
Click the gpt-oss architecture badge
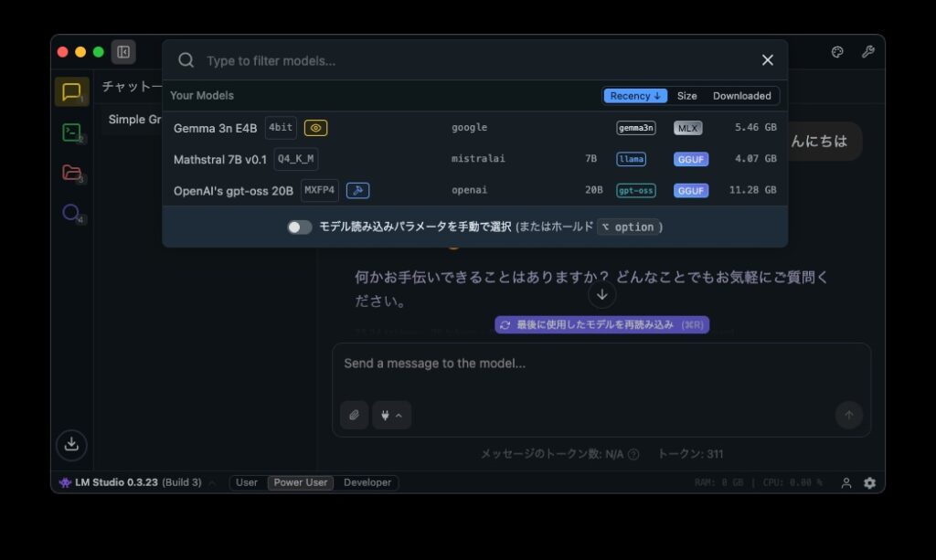click(636, 191)
